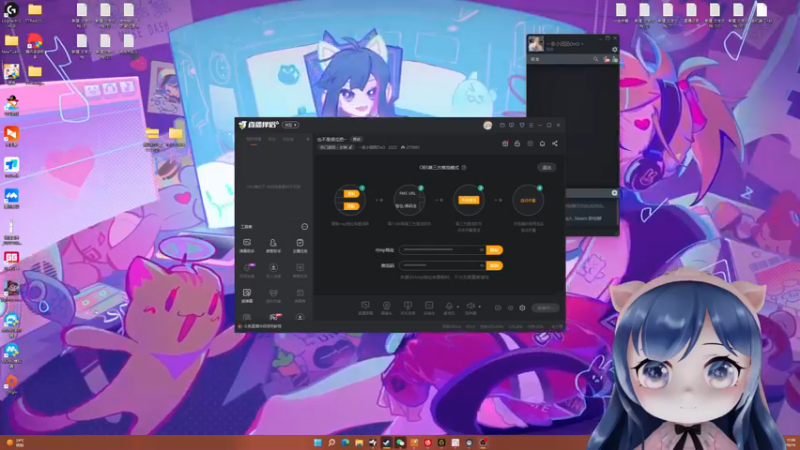The width and height of the screenshot is (800, 450).
Task: Mute the microphone in bottom toolbar
Action: [449, 307]
